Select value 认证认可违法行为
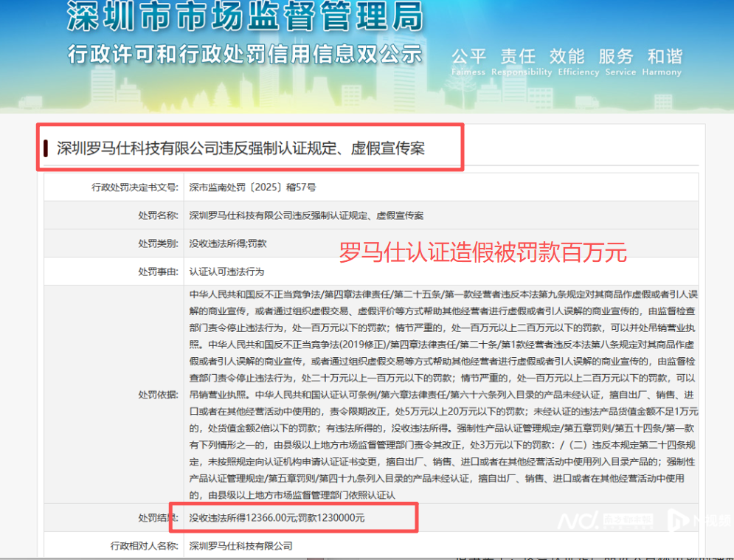The image size is (734, 560). click(x=226, y=272)
